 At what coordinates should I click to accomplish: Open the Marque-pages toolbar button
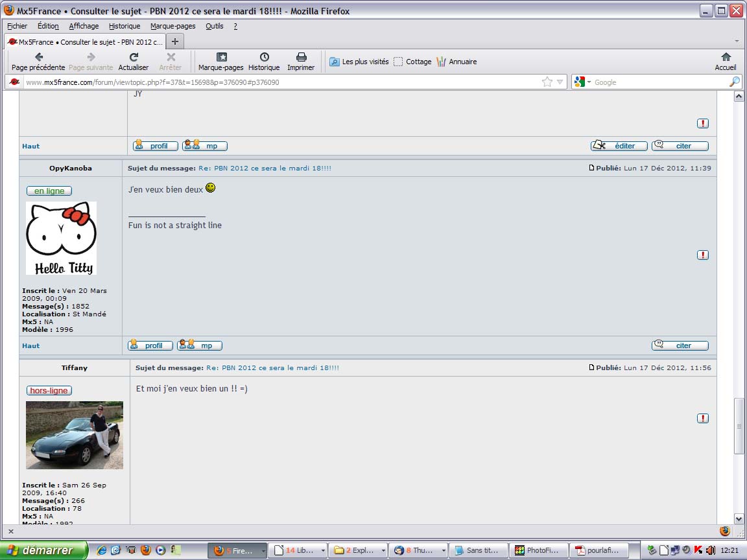[220, 62]
